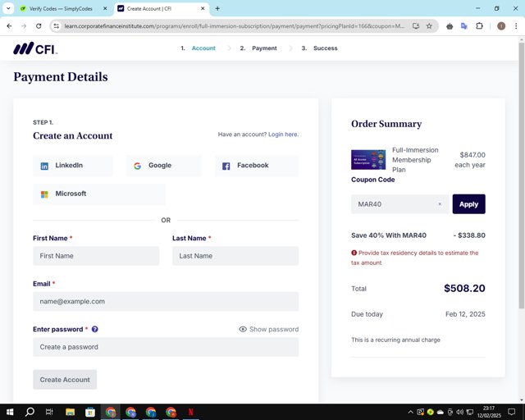Open File Explorer from taskbar
525x420 pixels.
coord(70,412)
